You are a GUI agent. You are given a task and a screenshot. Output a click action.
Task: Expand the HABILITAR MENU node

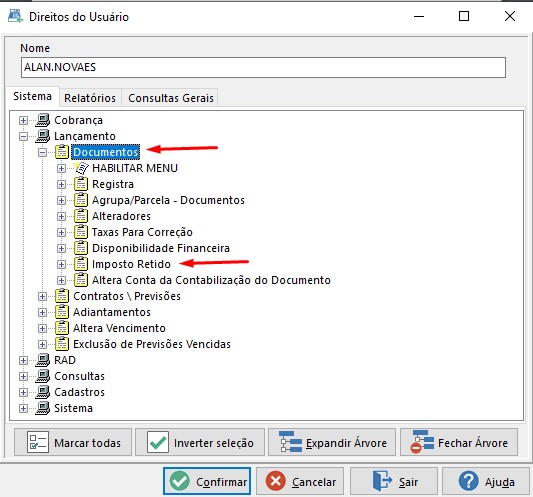pos(62,168)
